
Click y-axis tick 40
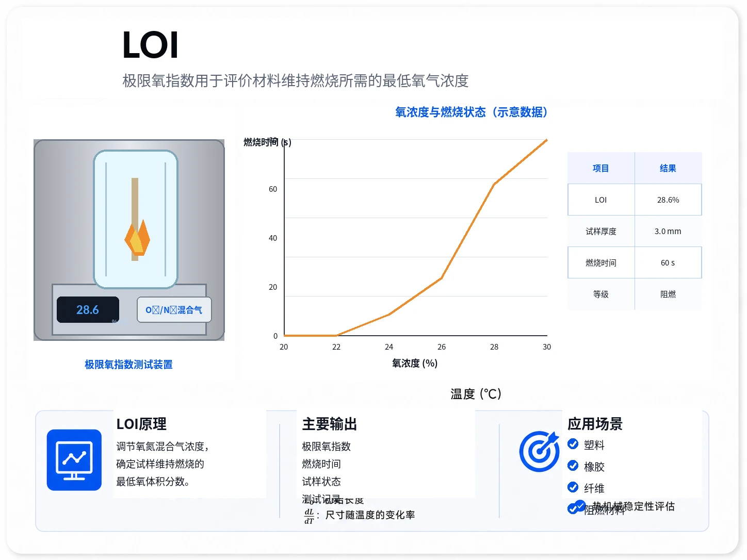click(x=273, y=238)
